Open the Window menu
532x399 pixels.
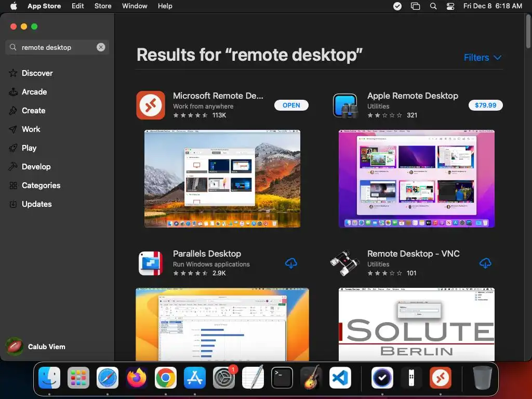[135, 6]
